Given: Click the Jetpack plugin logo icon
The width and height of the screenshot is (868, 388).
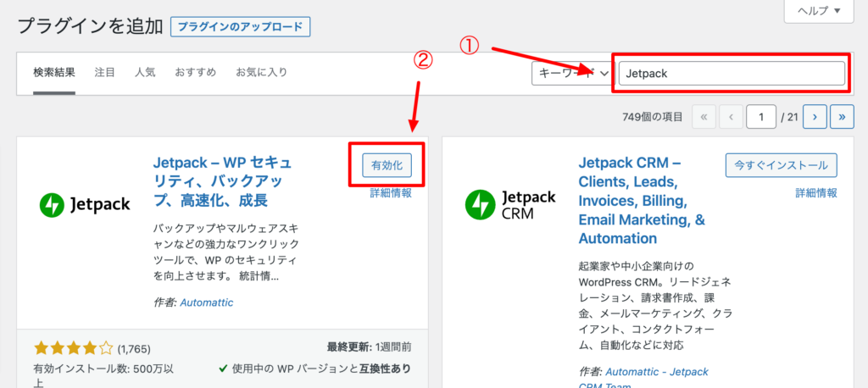Looking at the screenshot, I should click(85, 205).
